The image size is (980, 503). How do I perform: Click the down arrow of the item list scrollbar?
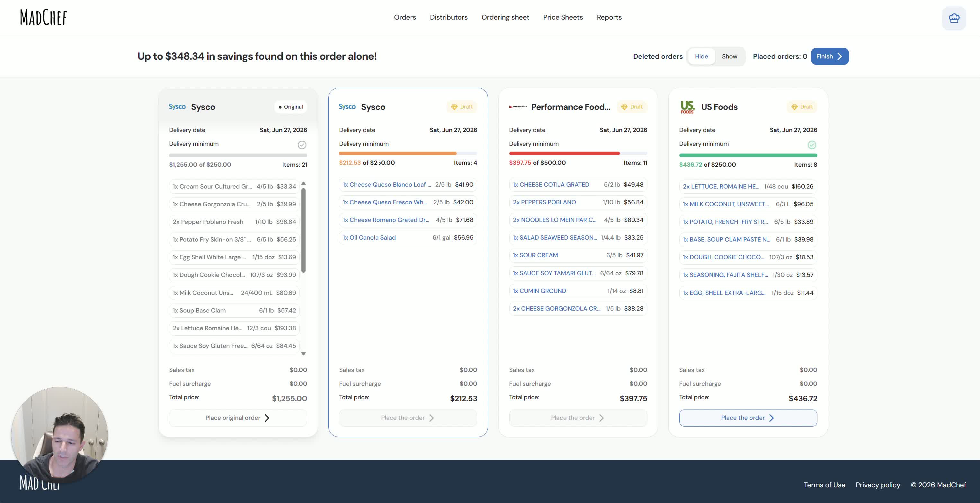[x=304, y=354]
